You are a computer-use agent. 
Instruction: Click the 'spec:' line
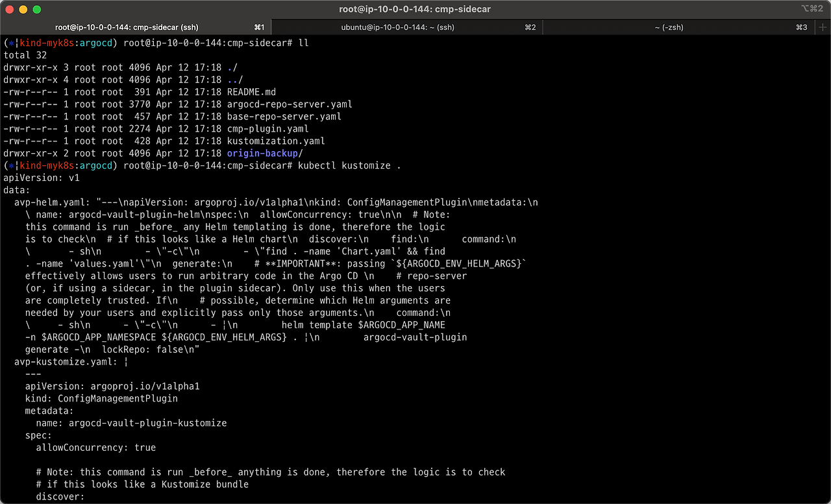click(x=38, y=435)
